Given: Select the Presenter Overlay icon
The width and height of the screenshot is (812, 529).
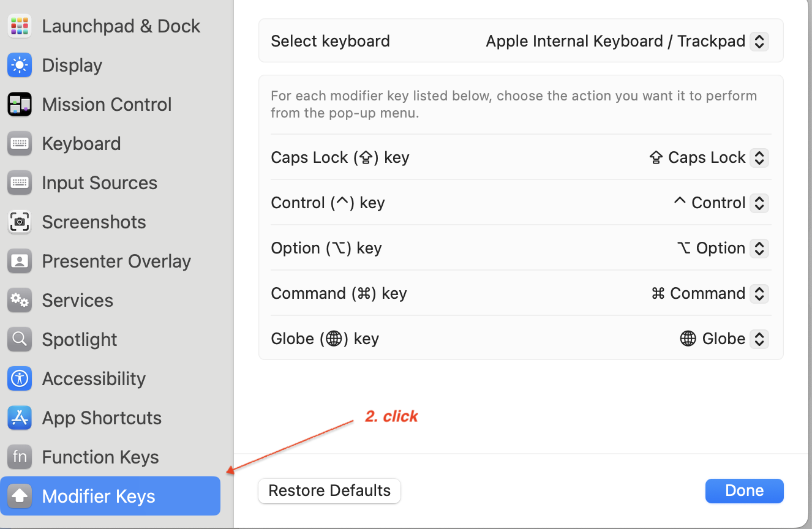Looking at the screenshot, I should (20, 261).
